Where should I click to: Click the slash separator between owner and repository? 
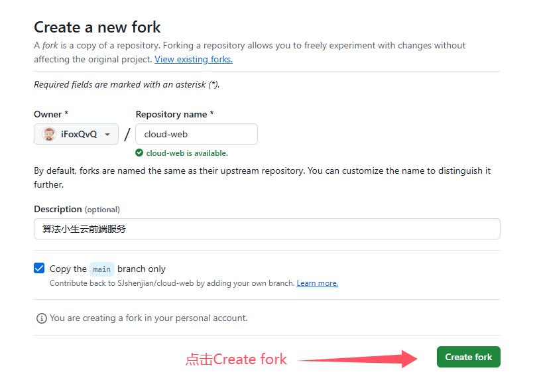click(127, 135)
